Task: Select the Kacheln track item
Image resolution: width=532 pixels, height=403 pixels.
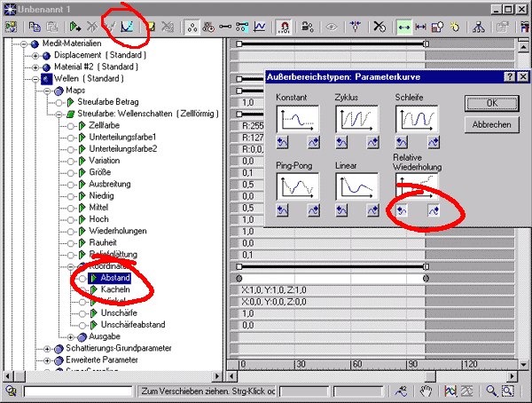Action: pyautogui.click(x=116, y=289)
